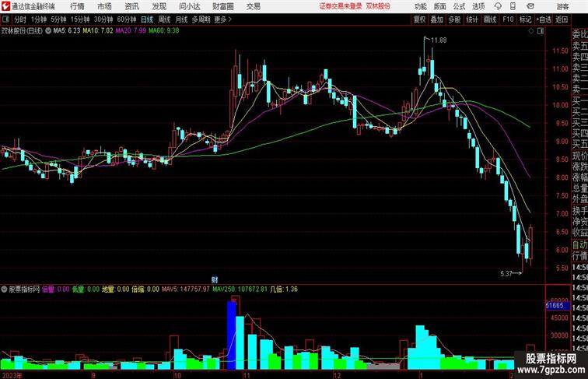This screenshot has width=588, height=379.
Task: Click the 11.88 high price label
Action: coord(439,40)
